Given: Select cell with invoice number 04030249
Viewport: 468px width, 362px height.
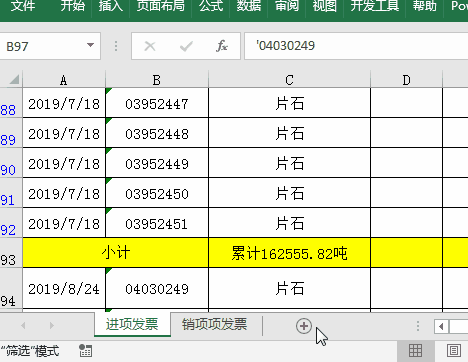Looking at the screenshot, I should click(x=157, y=288).
